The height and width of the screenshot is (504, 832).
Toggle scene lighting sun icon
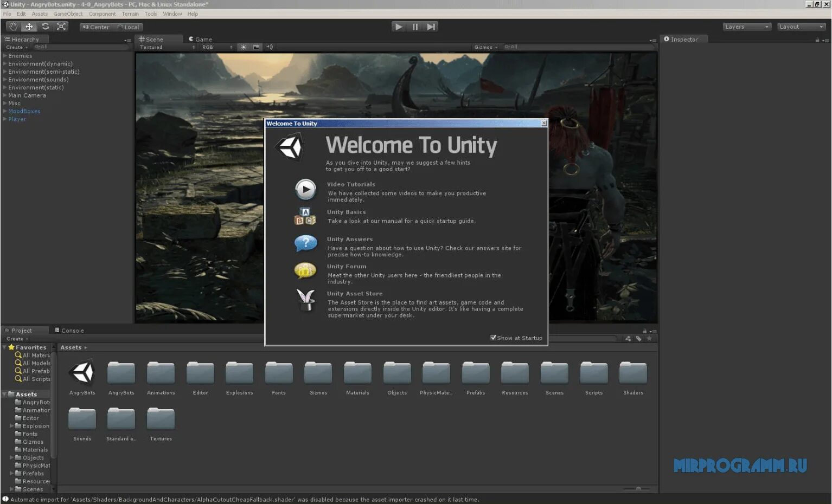click(x=244, y=47)
